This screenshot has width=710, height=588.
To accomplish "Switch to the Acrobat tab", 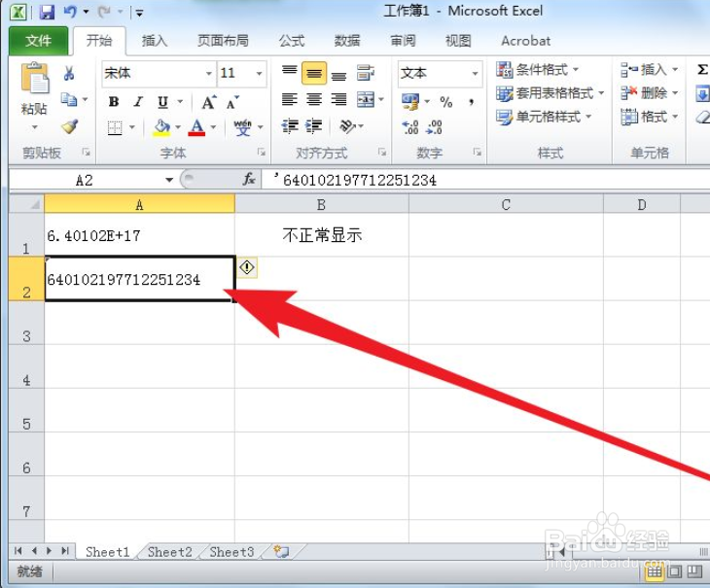I will click(x=526, y=41).
